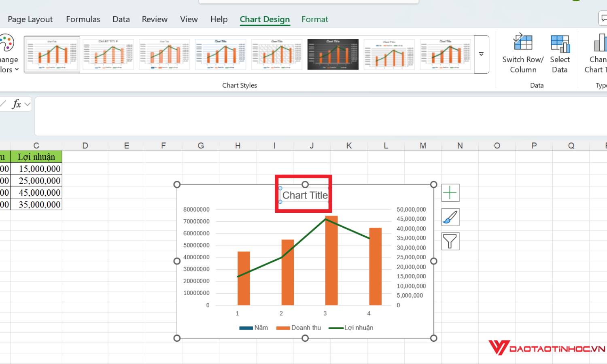607x364 pixels.
Task: Select column H header
Action: click(x=238, y=146)
